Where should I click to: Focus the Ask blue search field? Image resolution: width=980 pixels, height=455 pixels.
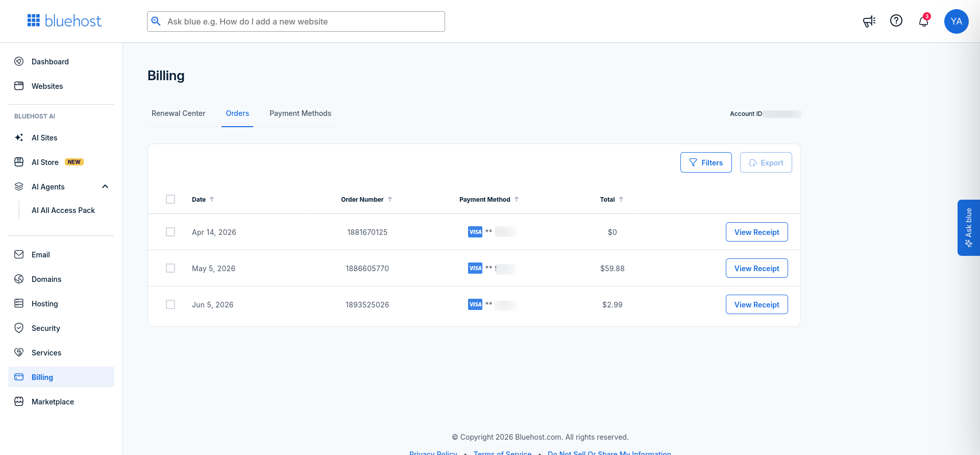pos(296,21)
